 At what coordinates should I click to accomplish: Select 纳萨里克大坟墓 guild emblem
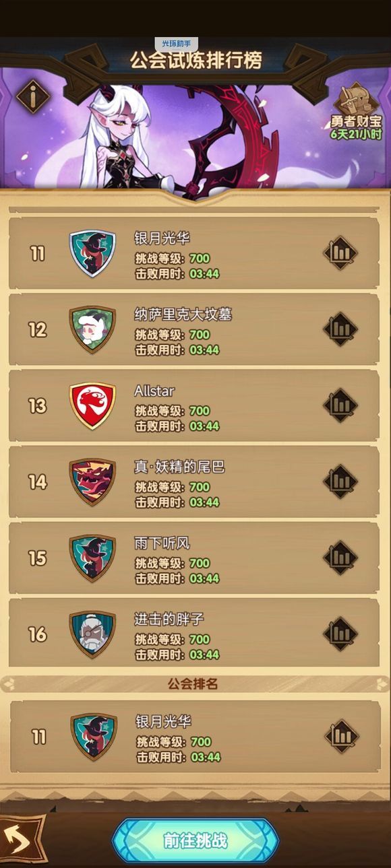pos(93,329)
